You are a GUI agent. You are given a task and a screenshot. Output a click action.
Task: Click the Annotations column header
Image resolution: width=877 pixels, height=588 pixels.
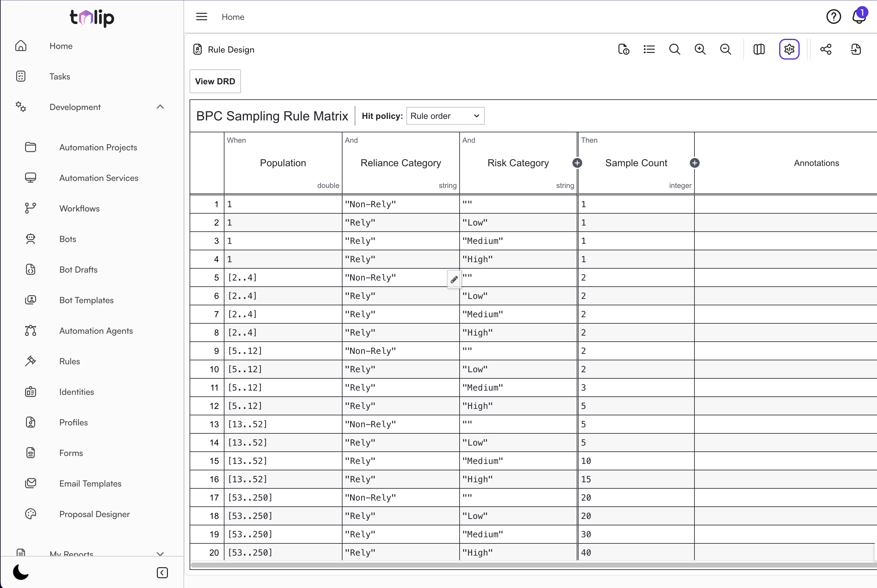(816, 163)
